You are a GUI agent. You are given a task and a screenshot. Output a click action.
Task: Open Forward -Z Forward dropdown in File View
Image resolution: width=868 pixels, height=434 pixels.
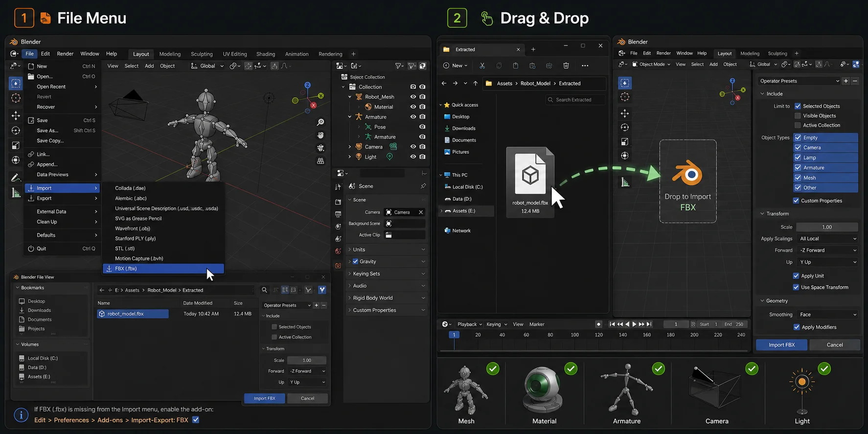click(x=307, y=371)
